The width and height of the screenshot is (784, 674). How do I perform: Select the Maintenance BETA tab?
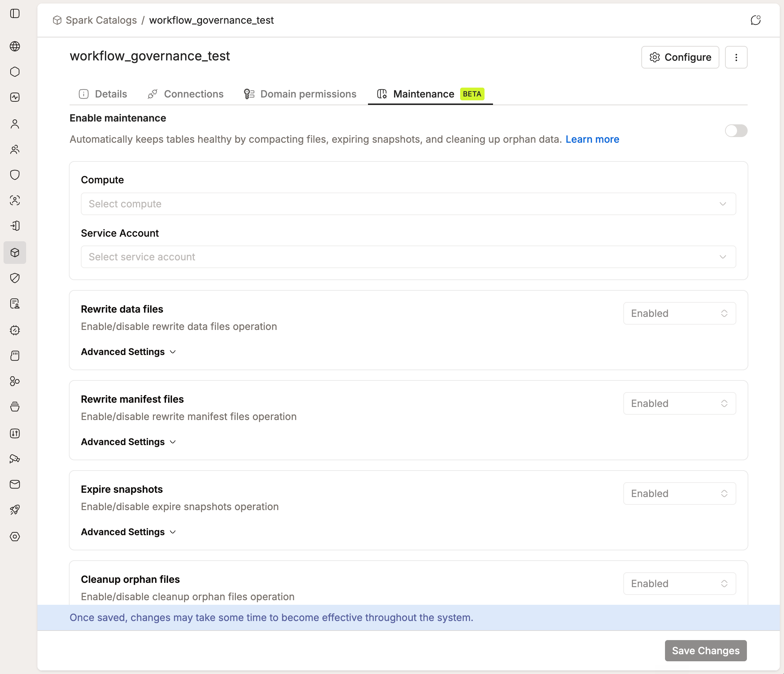[430, 94]
